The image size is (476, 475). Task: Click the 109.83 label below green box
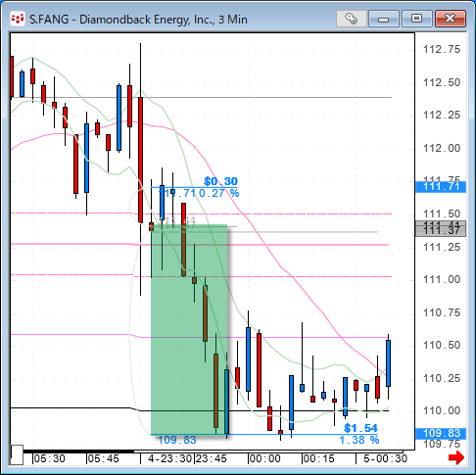pos(177,440)
